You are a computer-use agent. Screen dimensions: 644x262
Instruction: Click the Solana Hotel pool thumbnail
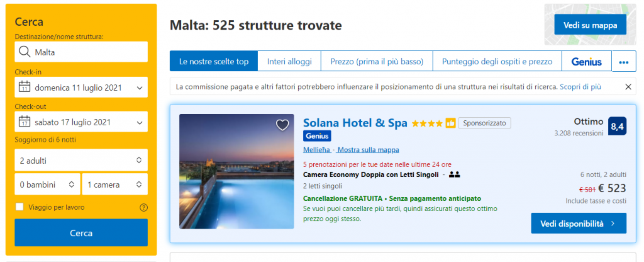pos(236,171)
